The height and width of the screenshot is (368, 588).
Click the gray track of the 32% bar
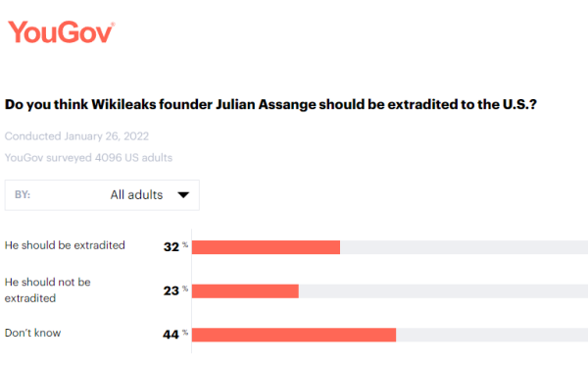tap(464, 247)
